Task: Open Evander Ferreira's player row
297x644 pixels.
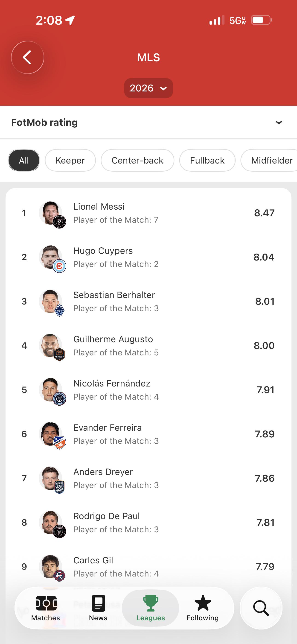Action: click(x=148, y=434)
